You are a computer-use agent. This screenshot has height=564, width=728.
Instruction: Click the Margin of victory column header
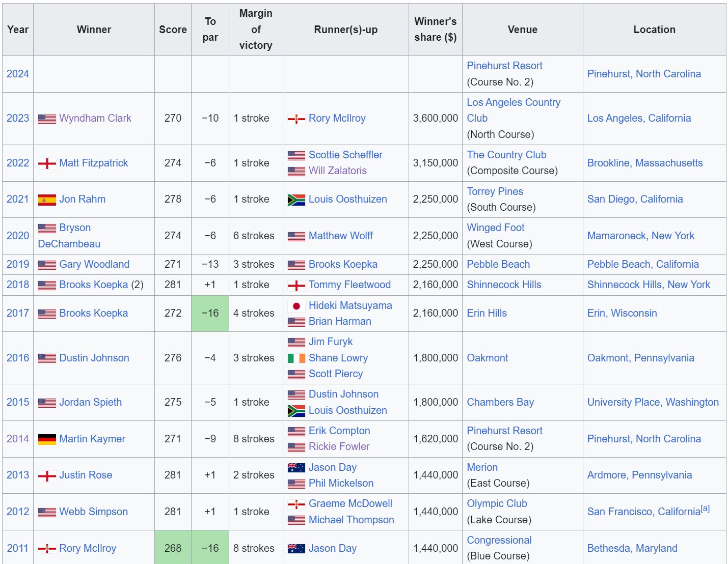256,30
